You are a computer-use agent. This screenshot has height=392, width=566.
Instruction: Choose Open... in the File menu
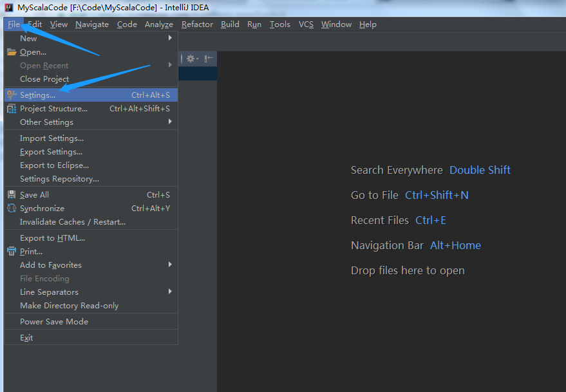[x=91, y=51]
